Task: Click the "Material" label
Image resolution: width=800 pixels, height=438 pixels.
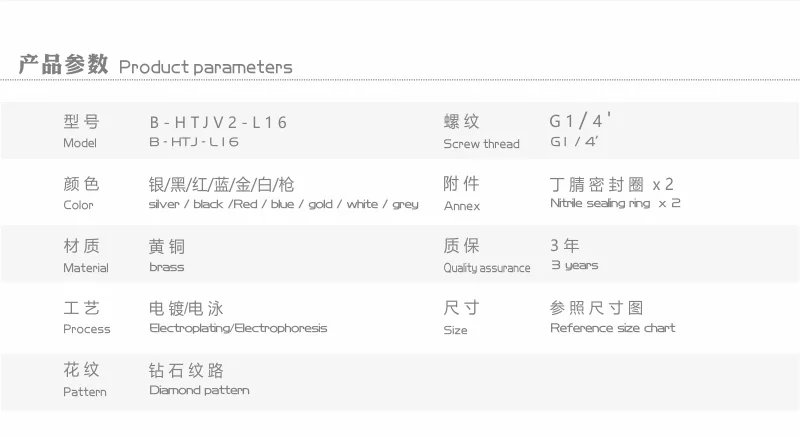Action: point(85,268)
